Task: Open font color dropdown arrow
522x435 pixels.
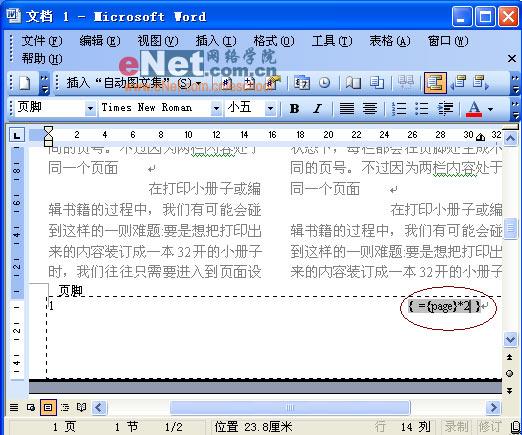Action: pyautogui.click(x=490, y=109)
